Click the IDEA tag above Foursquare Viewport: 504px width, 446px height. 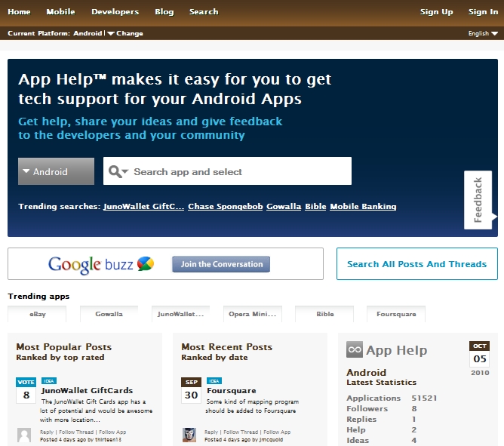point(214,381)
